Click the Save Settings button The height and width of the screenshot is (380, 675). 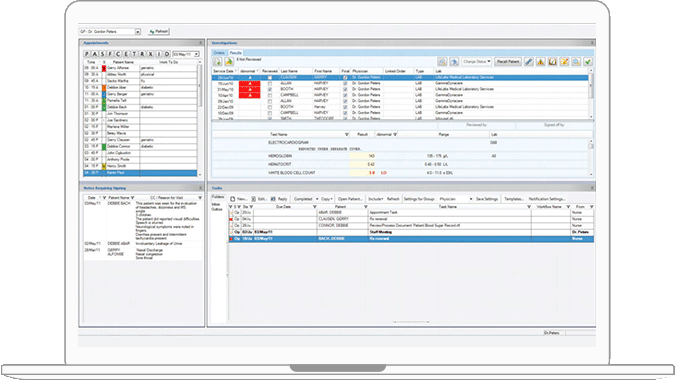[x=487, y=199]
